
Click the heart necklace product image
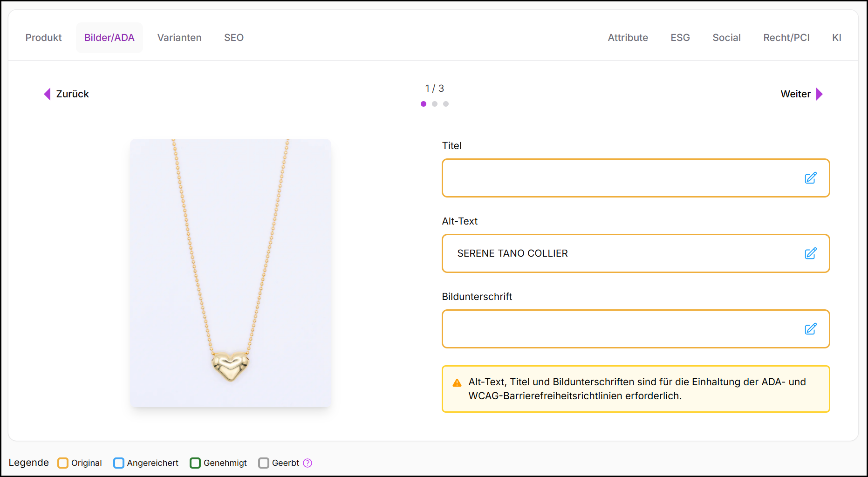click(231, 273)
